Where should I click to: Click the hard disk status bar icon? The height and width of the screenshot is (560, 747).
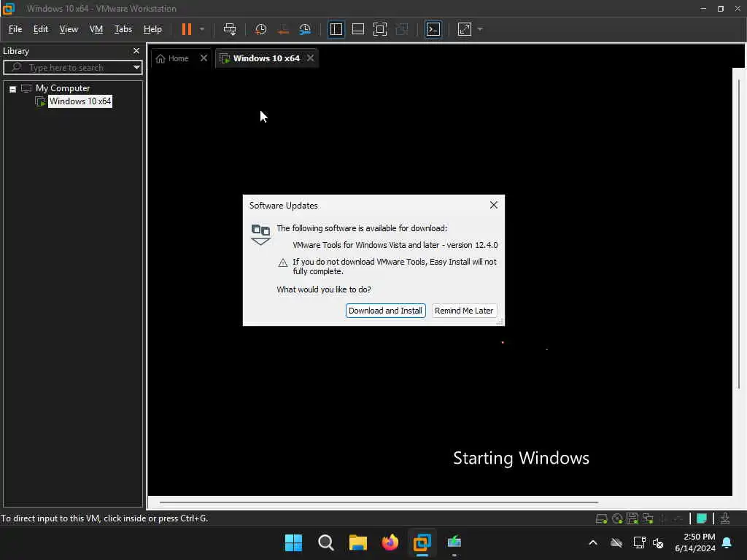click(x=602, y=519)
